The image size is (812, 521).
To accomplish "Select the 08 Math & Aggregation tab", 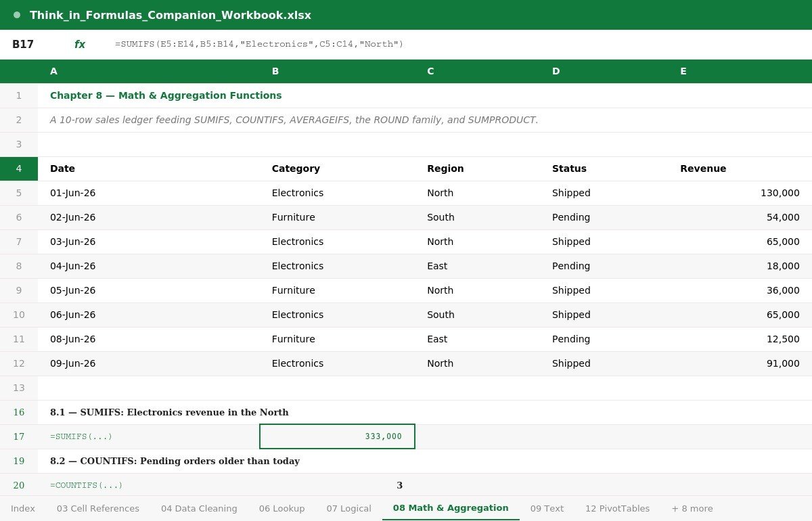I will click(x=451, y=508).
